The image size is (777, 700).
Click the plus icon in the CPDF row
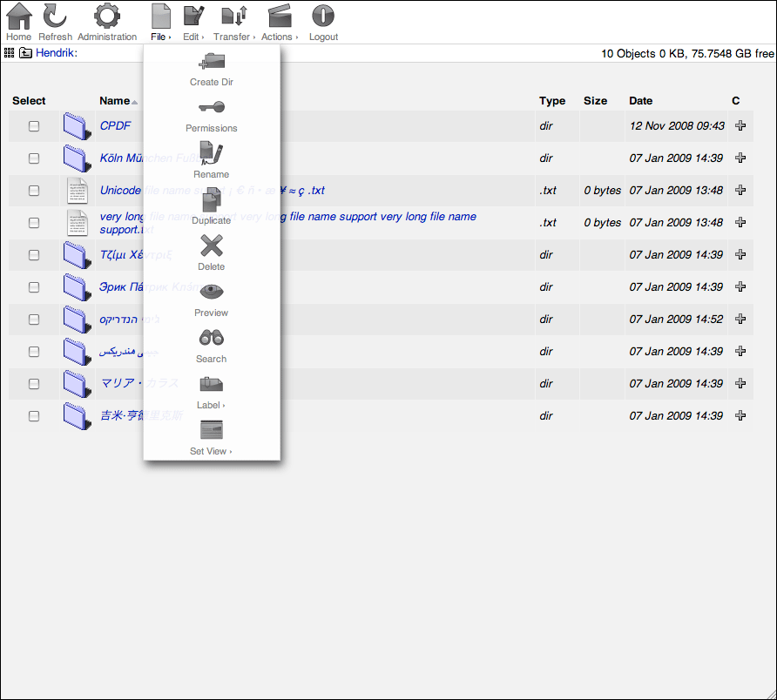[x=740, y=125]
